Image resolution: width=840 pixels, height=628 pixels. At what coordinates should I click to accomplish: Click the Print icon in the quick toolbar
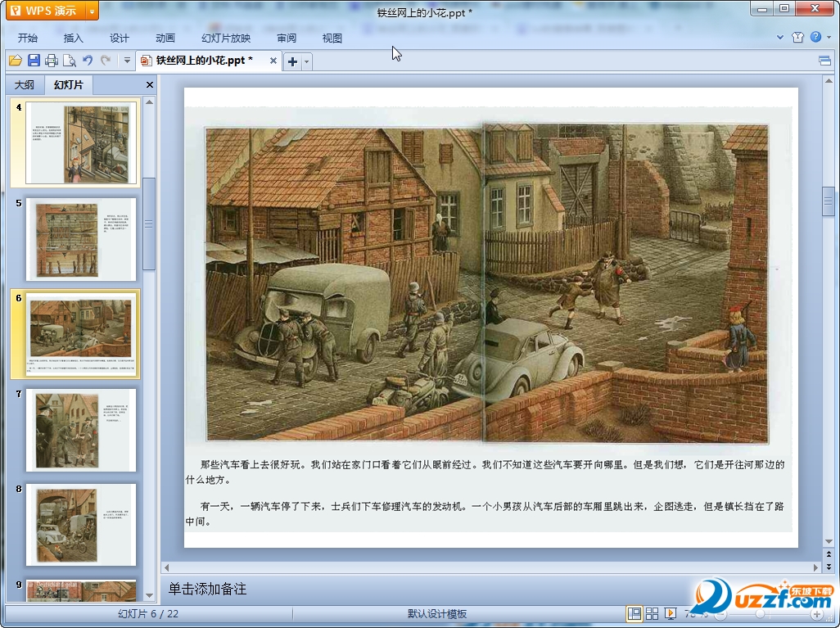pos(52,61)
